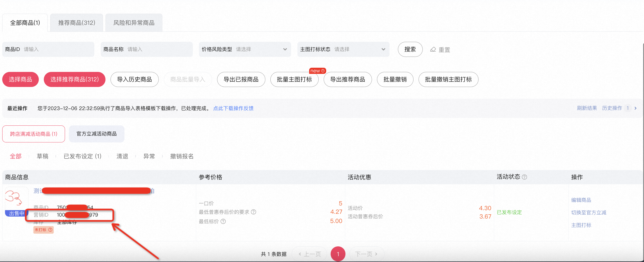Image resolution: width=644 pixels, height=262 pixels.
Task: Filter by 异常 status
Action: coord(149,156)
